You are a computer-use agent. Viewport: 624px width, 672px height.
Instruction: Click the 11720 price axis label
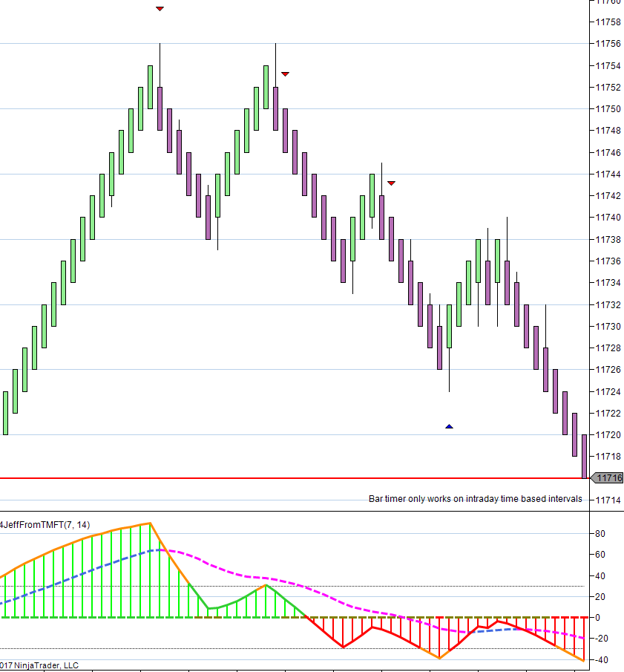[x=608, y=434]
